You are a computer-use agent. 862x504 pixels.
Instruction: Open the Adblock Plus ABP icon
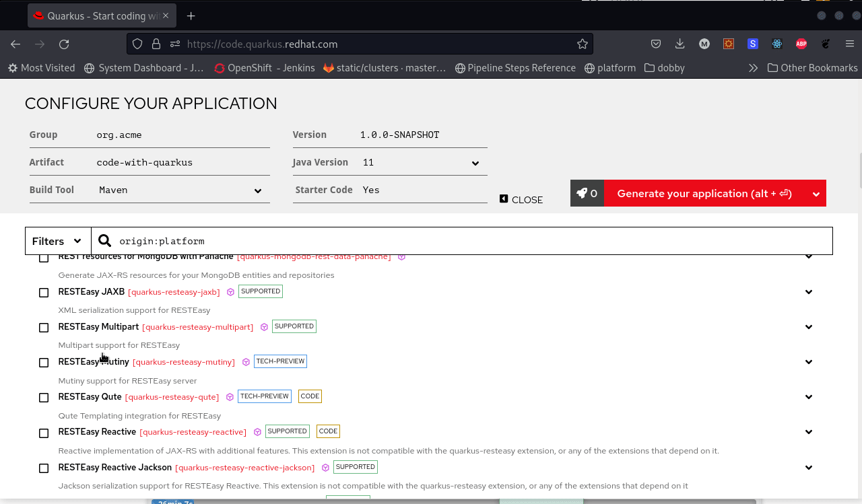(801, 44)
